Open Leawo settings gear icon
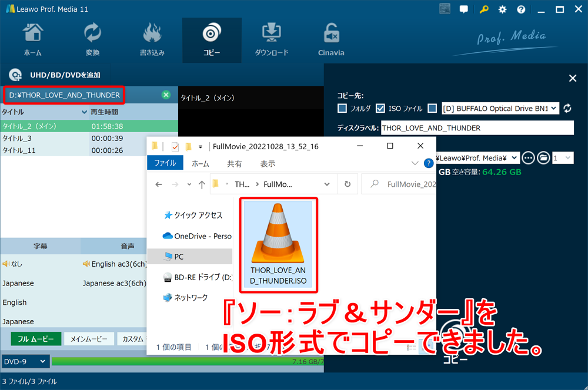Image resolution: width=588 pixels, height=390 pixels. pos(502,10)
